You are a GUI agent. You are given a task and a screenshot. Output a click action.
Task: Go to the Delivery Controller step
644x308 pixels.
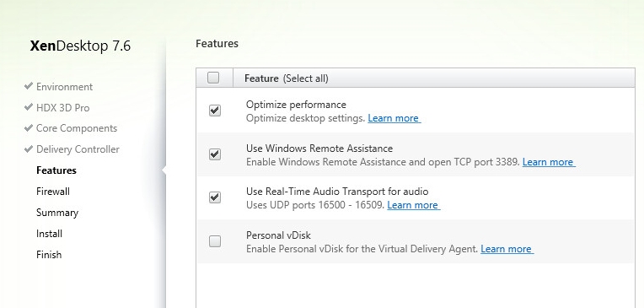78,149
